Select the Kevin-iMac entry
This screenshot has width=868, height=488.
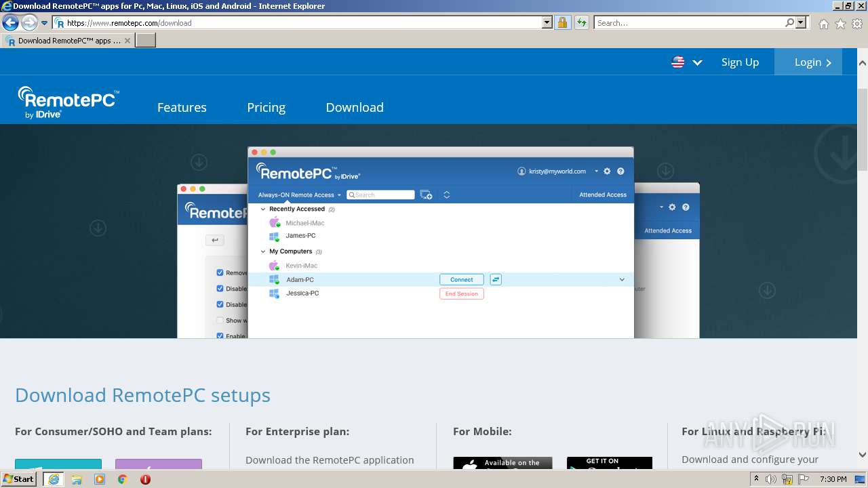(301, 266)
